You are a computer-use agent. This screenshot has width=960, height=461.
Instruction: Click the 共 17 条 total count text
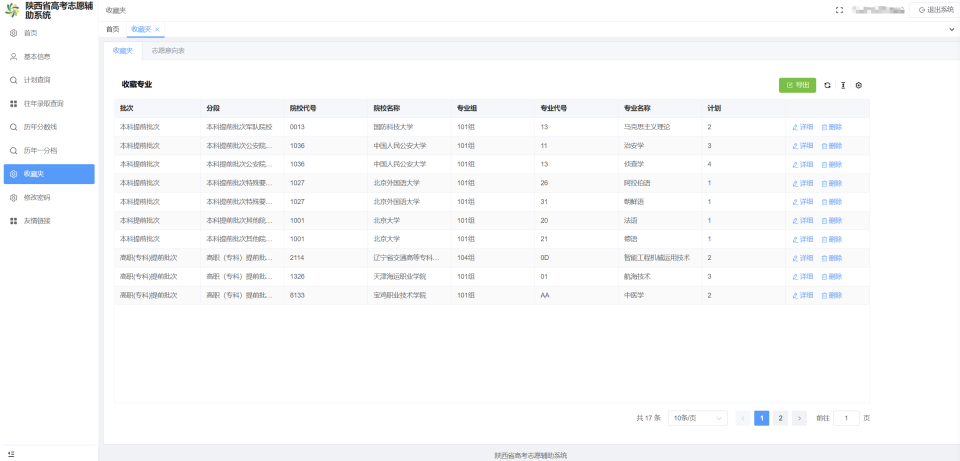[648, 418]
